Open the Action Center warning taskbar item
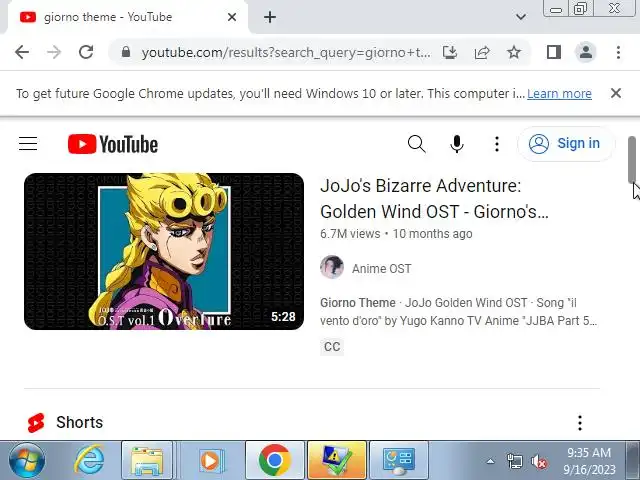 point(337,460)
